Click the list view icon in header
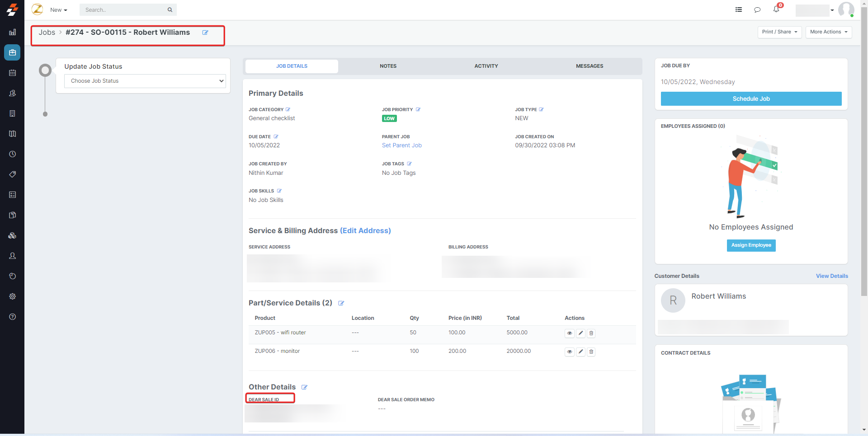Screen dimensions: 868x436 pos(739,9)
